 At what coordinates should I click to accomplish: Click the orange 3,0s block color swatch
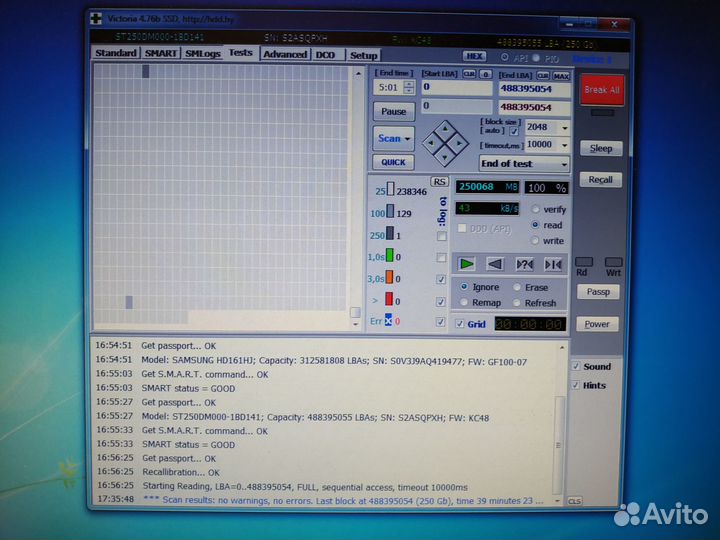tap(389, 277)
